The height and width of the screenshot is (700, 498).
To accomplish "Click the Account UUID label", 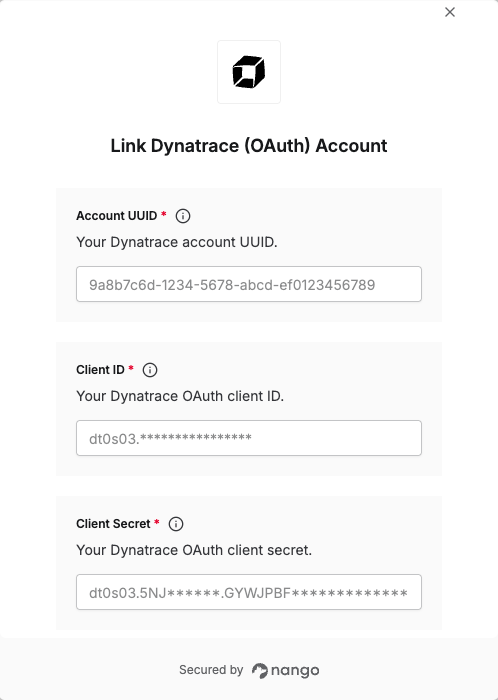I will [116, 216].
